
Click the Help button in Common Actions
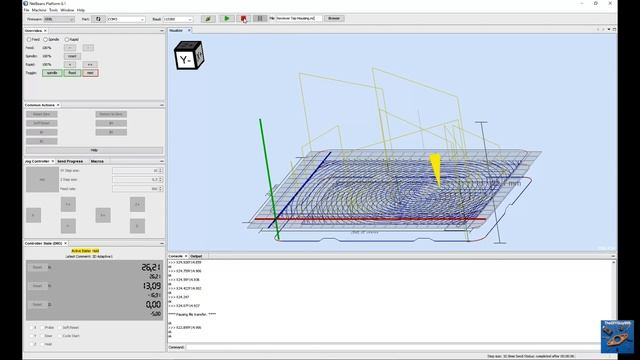point(94,150)
